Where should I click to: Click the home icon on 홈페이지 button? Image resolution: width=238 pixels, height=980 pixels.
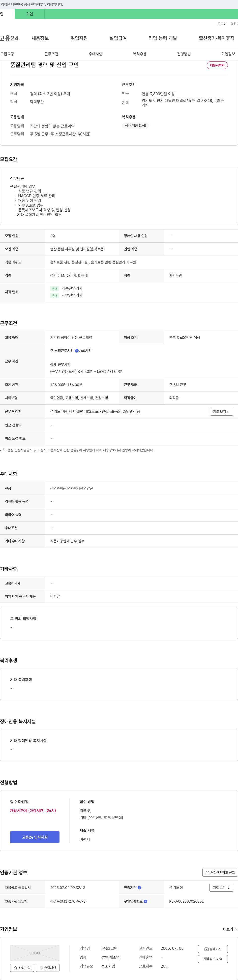pyautogui.click(x=207, y=949)
